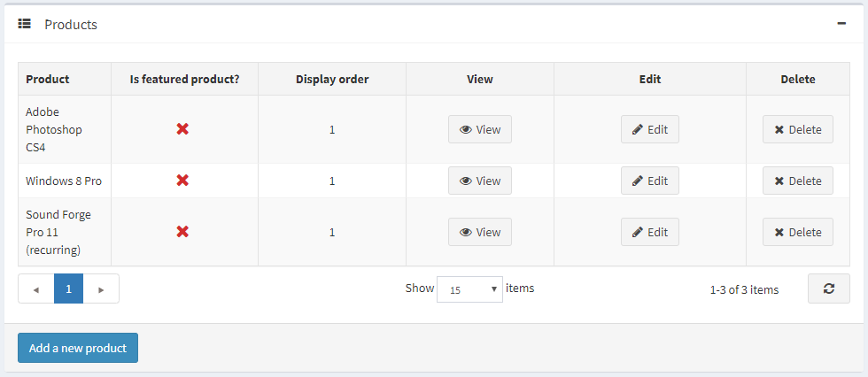This screenshot has width=868, height=377.
Task: Delete the Adobe Photoshop CS4 product
Action: click(x=798, y=129)
